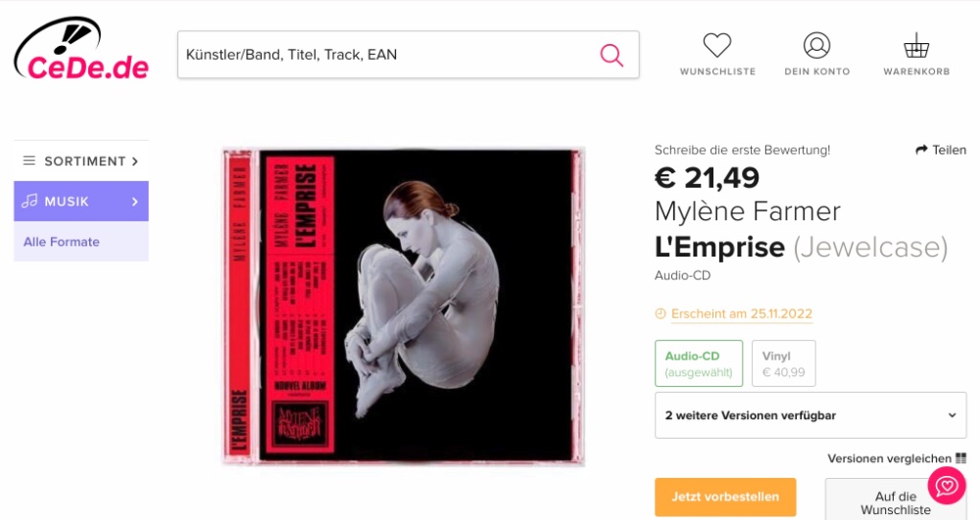Open the L'Emprise album cover image
Viewport: 980px width, 520px height.
click(x=403, y=307)
